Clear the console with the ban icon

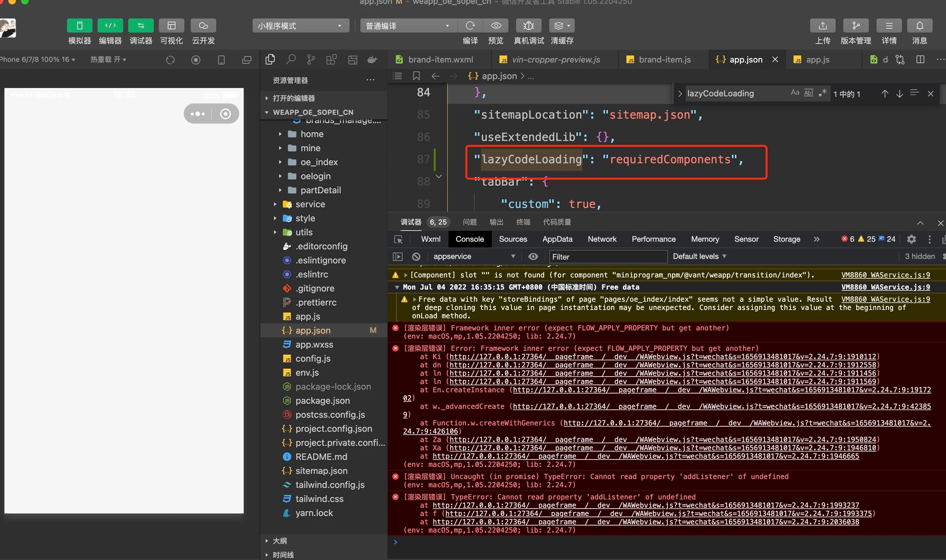(x=416, y=257)
